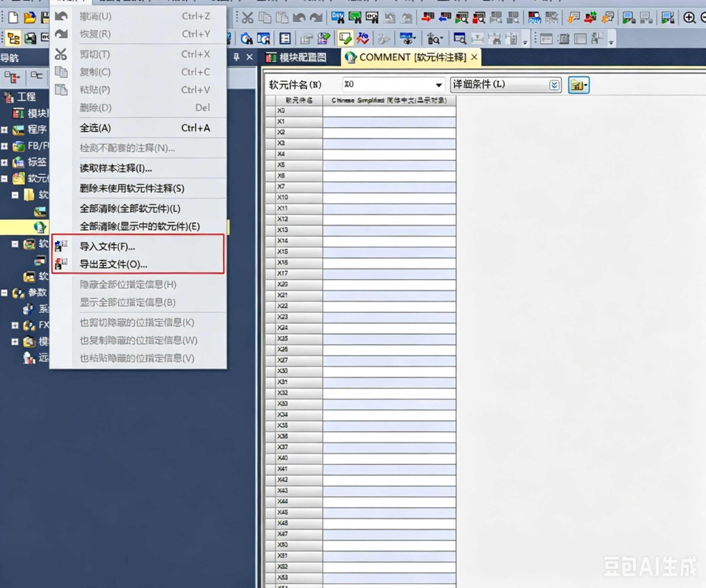The image size is (706, 588).
Task: Click the scissors Cut icon in the main toolbar
Action: (x=247, y=18)
